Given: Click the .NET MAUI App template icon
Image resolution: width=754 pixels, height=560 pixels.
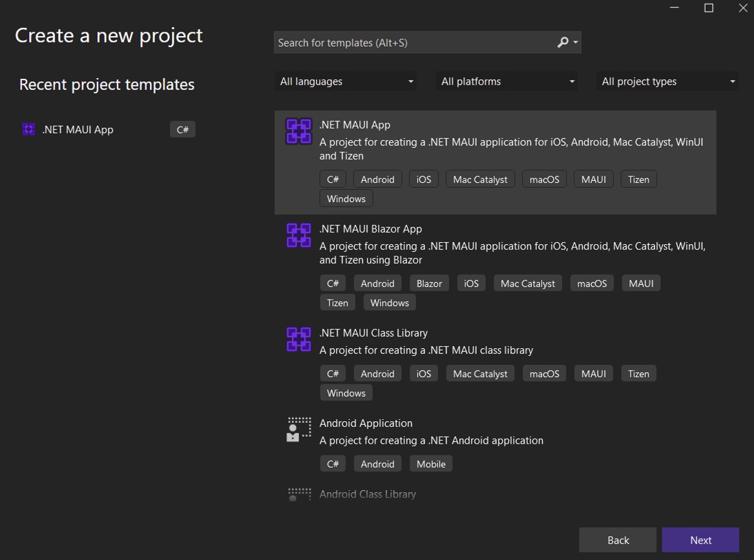Looking at the screenshot, I should coord(298,131).
